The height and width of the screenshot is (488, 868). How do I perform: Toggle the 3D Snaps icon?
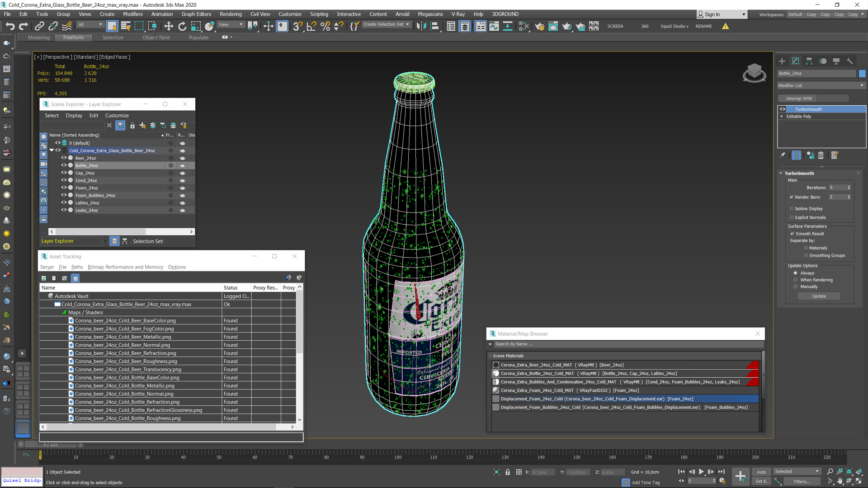click(x=297, y=26)
